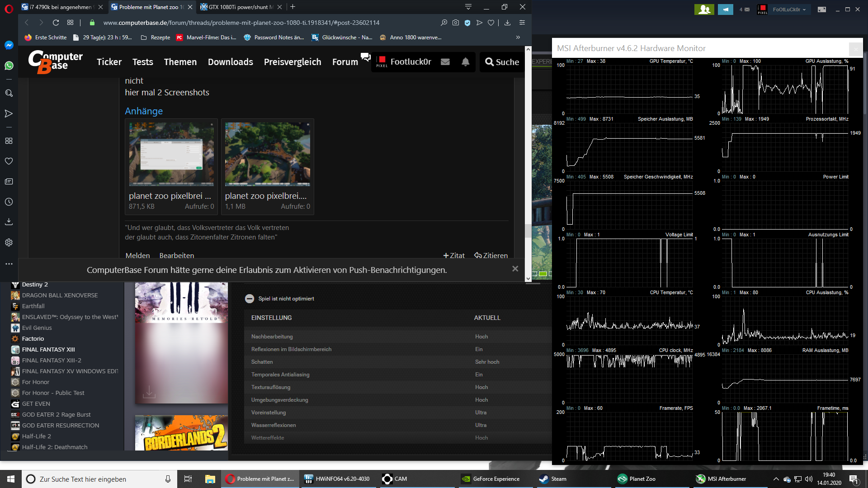Click the Opera snapshot camera icon
This screenshot has width=868, height=488.
(x=456, y=23)
